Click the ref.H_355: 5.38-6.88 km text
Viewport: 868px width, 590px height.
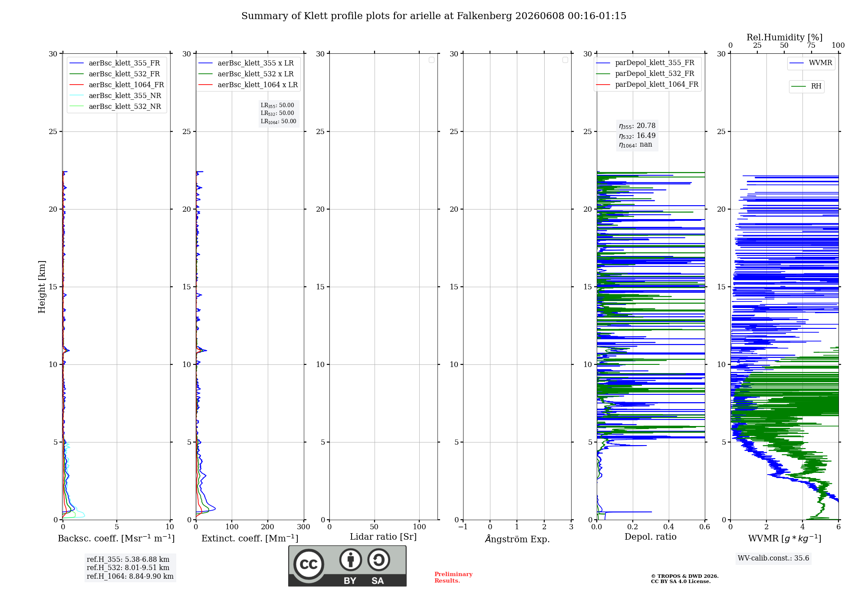(x=128, y=560)
